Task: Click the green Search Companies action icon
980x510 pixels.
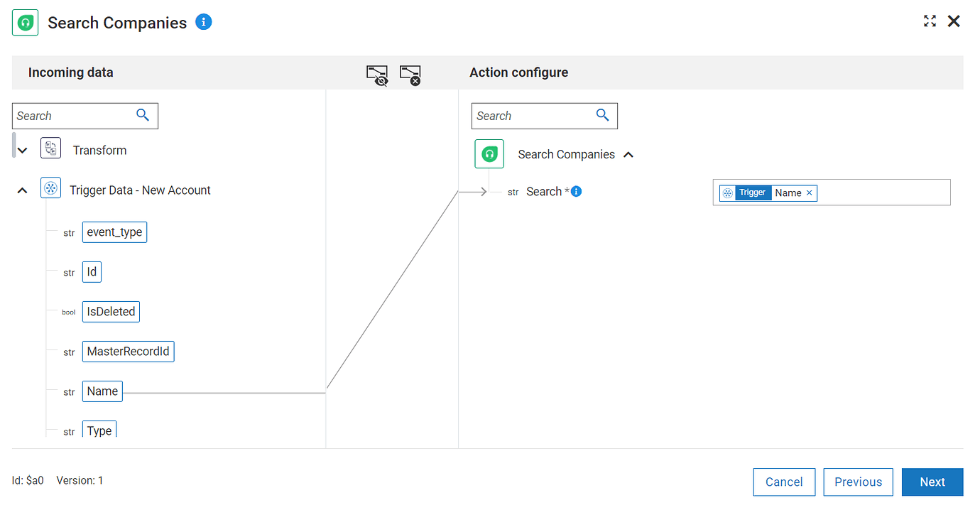Action: click(489, 154)
